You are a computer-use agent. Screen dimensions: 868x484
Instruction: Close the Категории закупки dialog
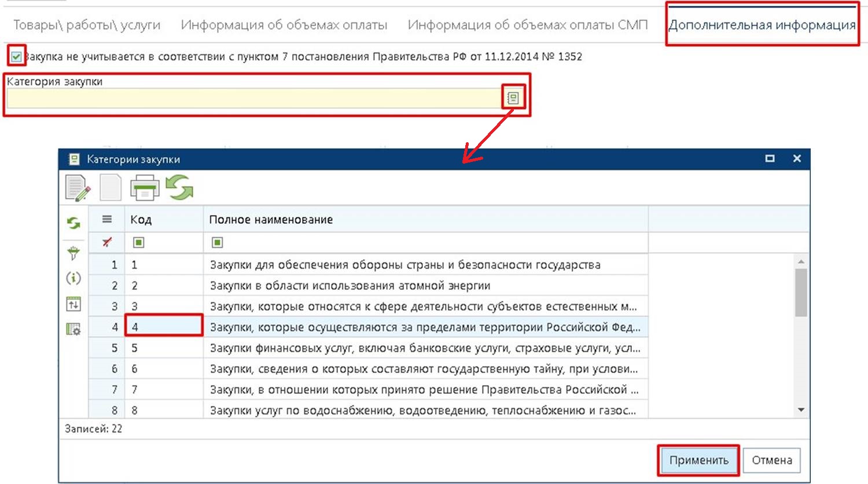pyautogui.click(x=797, y=158)
